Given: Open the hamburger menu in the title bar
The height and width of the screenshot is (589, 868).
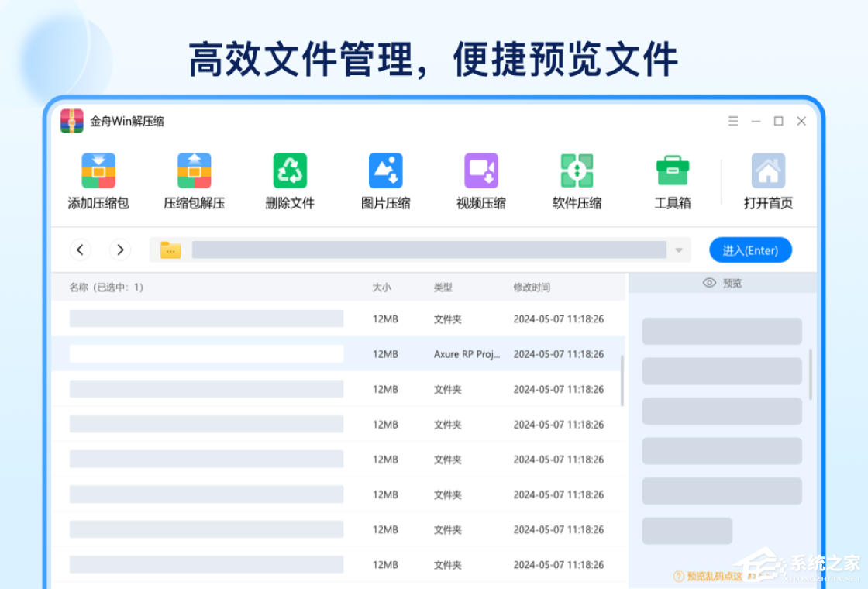Looking at the screenshot, I should click(733, 121).
